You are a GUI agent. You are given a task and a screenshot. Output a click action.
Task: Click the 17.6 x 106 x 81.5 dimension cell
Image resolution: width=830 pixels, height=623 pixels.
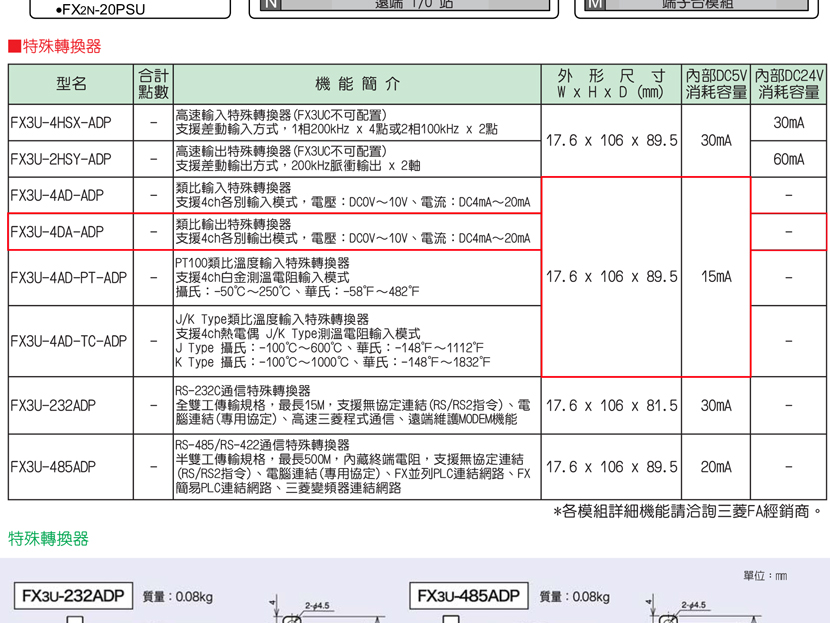tap(611, 405)
